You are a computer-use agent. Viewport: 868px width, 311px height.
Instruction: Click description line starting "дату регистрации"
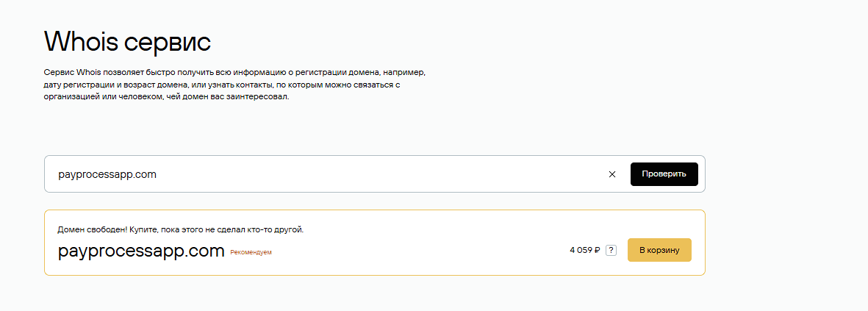220,85
